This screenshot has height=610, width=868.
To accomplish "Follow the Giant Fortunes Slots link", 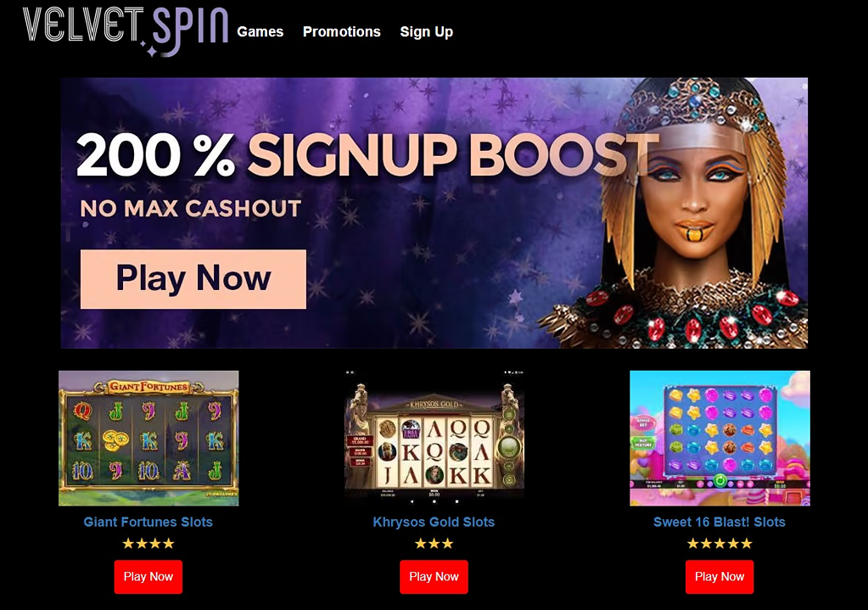I will (148, 522).
